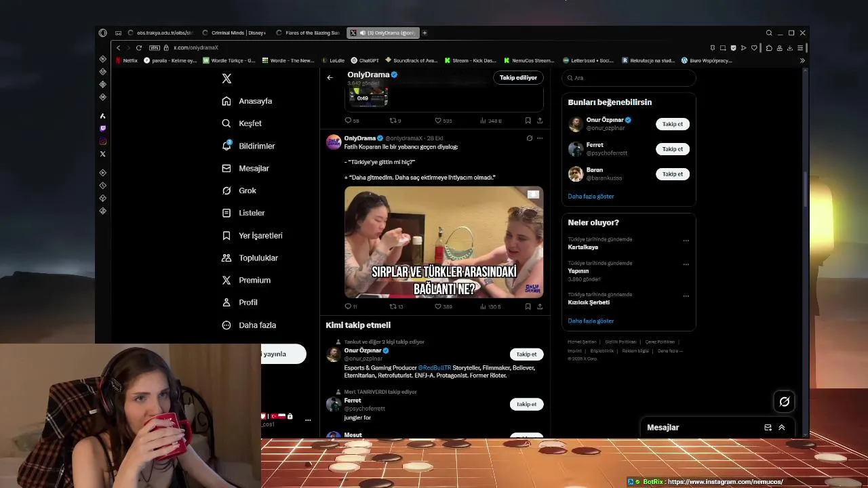Open Mesajlar in left navigation
Viewport: 868px width, 488px height.
[245, 168]
